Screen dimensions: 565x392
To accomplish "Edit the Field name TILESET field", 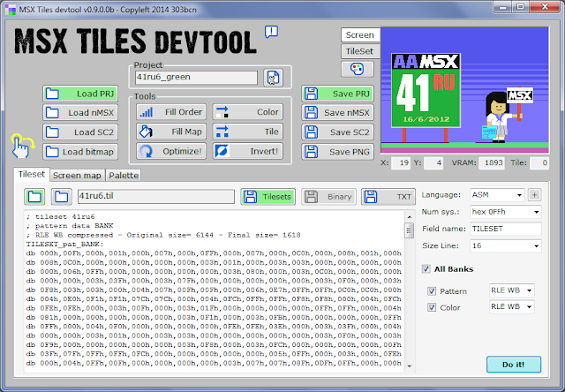I will (506, 229).
